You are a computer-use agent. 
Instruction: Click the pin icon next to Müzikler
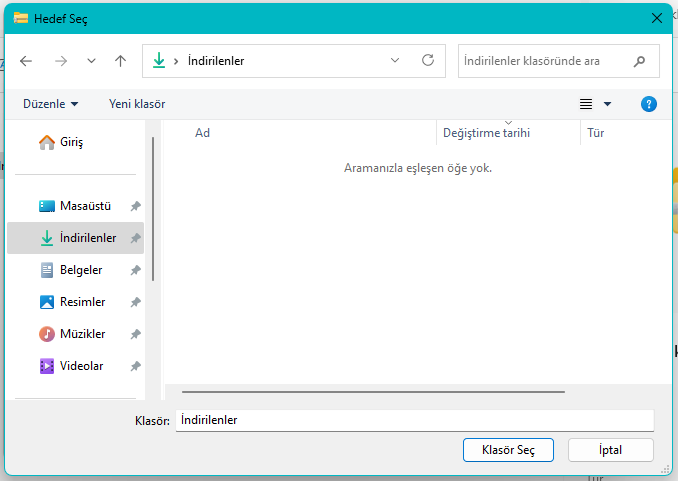click(x=136, y=334)
